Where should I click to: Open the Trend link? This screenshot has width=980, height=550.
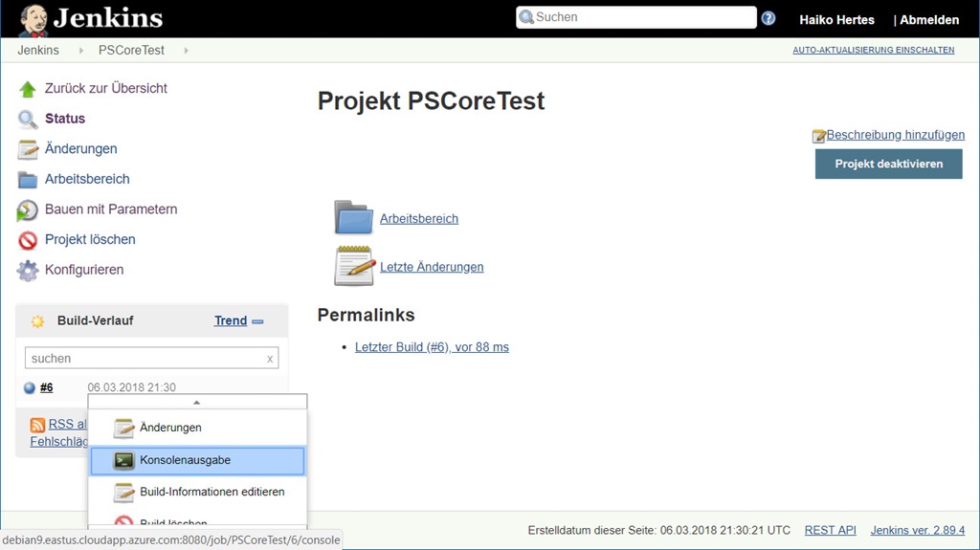[x=231, y=320]
